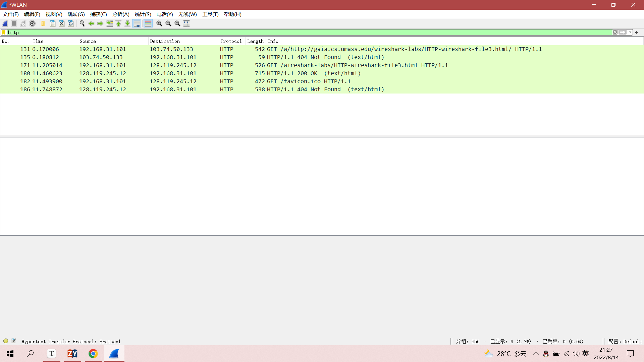Open expert information yellow circle icon
Screen dimensions: 644x362
[6, 341]
